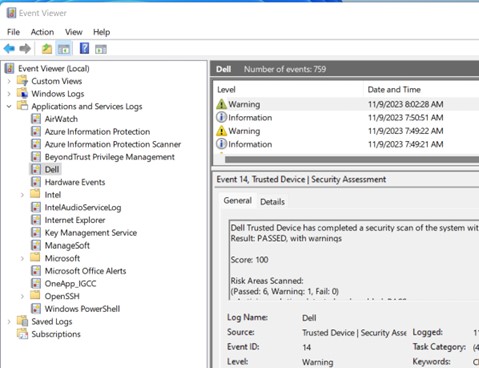Click the Source value Trusted Device
The width and height of the screenshot is (479, 368).
[x=354, y=333]
